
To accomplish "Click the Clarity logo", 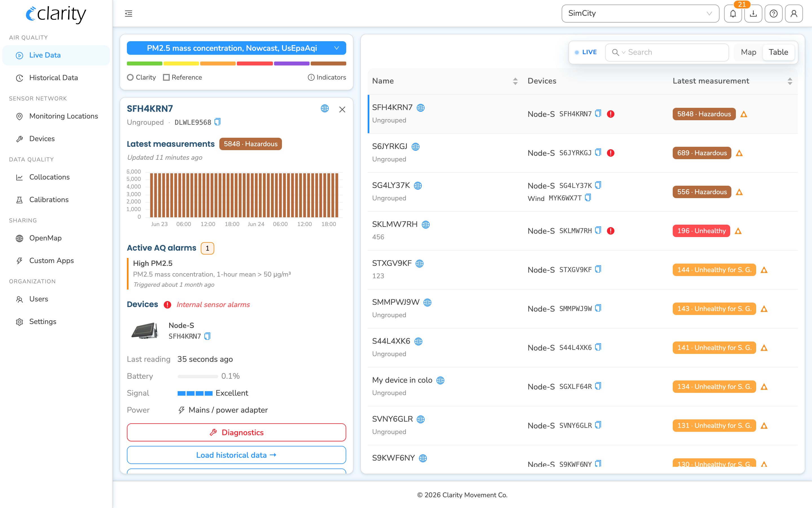I will click(x=56, y=14).
